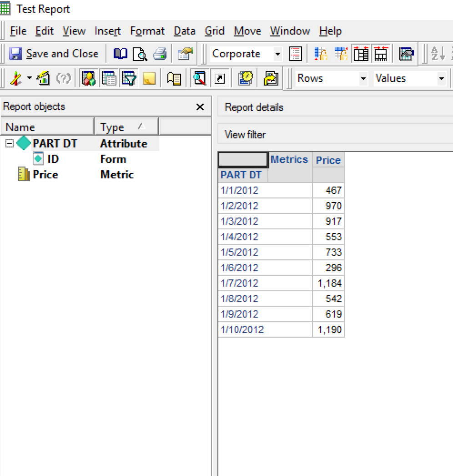453x476 pixels.
Task: Click the clock-and-grid icon in toolbar
Action: point(246,79)
